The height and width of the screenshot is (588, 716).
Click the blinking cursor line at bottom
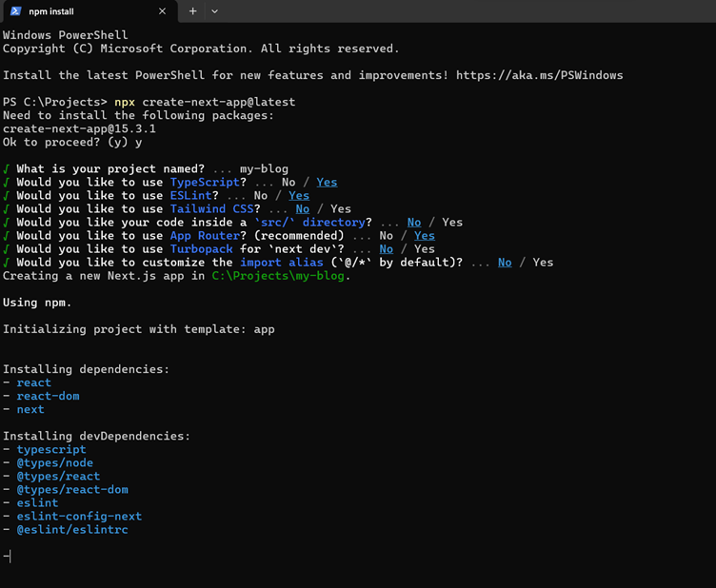tap(8, 557)
